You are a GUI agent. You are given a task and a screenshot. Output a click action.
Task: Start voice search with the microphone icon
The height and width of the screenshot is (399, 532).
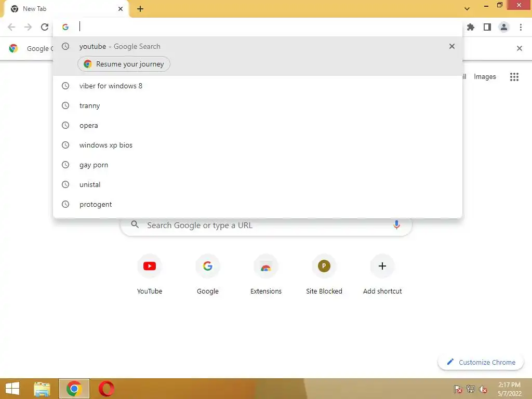pos(396,225)
